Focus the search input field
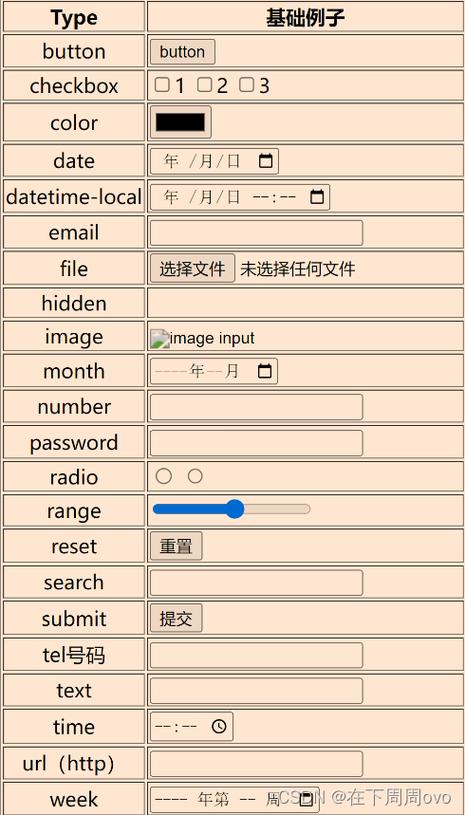The height and width of the screenshot is (815, 465). click(256, 583)
